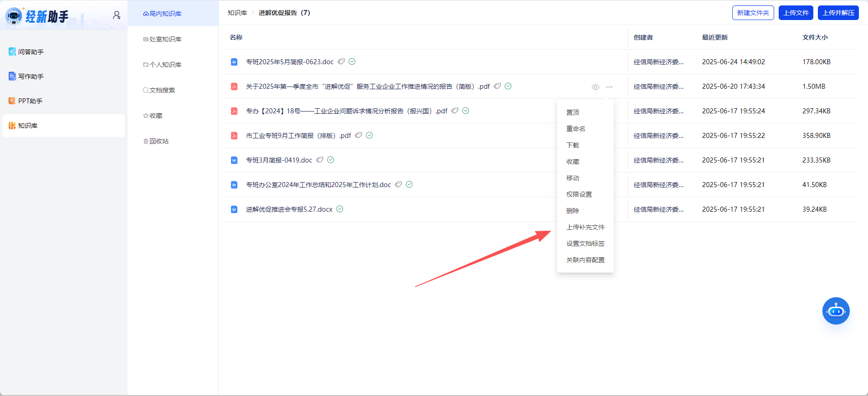Screen dimensions: 868x396
Task: Open file 进解优促推进会专报5.27.docx
Action: (289, 209)
